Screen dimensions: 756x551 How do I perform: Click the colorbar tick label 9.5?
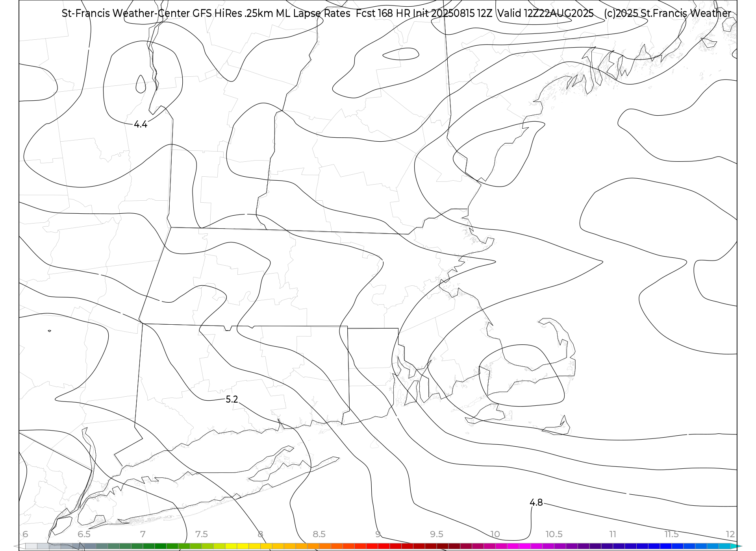pos(436,534)
